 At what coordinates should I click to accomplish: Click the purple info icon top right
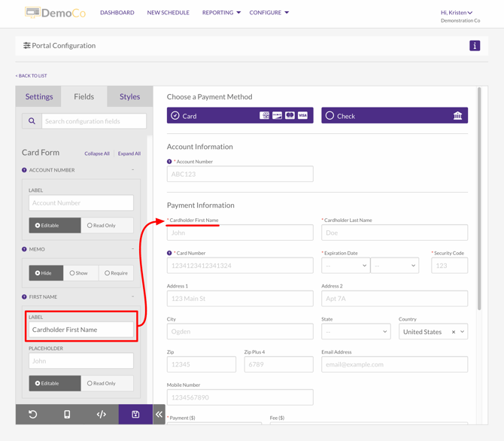pyautogui.click(x=475, y=46)
